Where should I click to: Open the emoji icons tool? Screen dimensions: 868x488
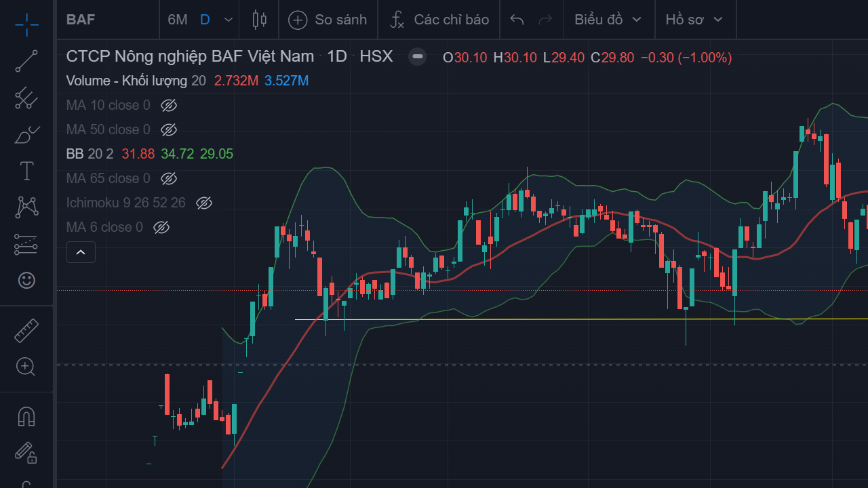click(26, 280)
